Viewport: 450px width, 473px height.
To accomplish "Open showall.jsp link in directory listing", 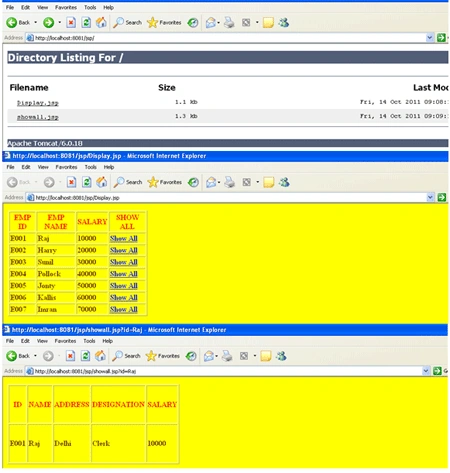I will (x=38, y=117).
